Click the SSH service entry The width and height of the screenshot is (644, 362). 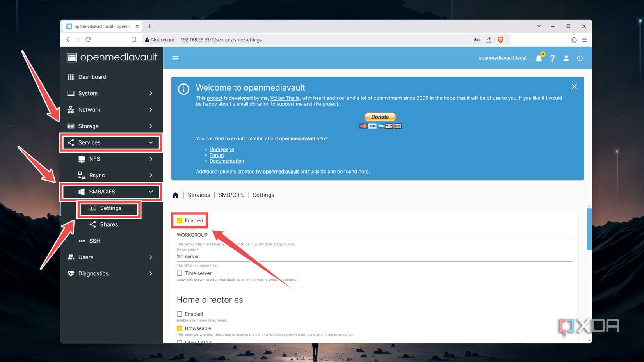coord(95,241)
